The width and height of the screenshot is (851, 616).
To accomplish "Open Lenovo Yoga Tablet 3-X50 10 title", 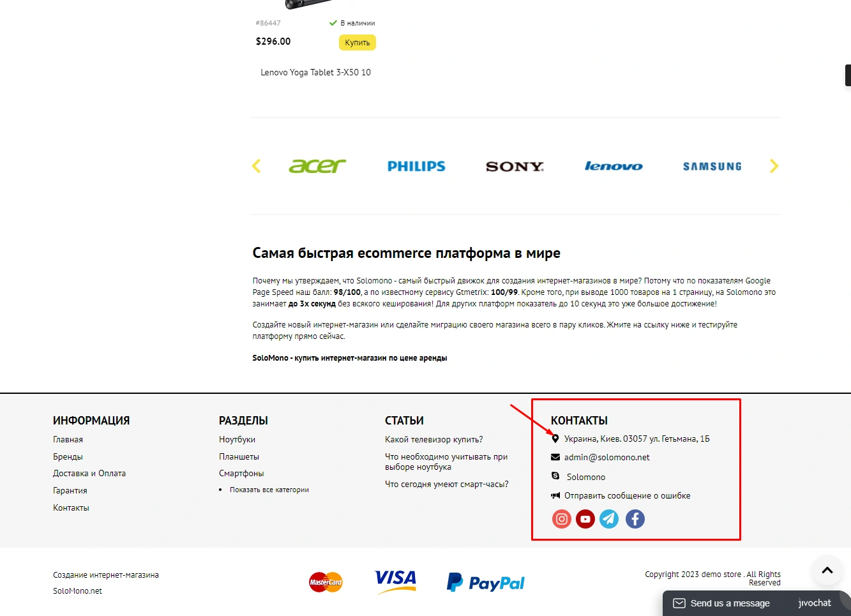I will 315,72.
